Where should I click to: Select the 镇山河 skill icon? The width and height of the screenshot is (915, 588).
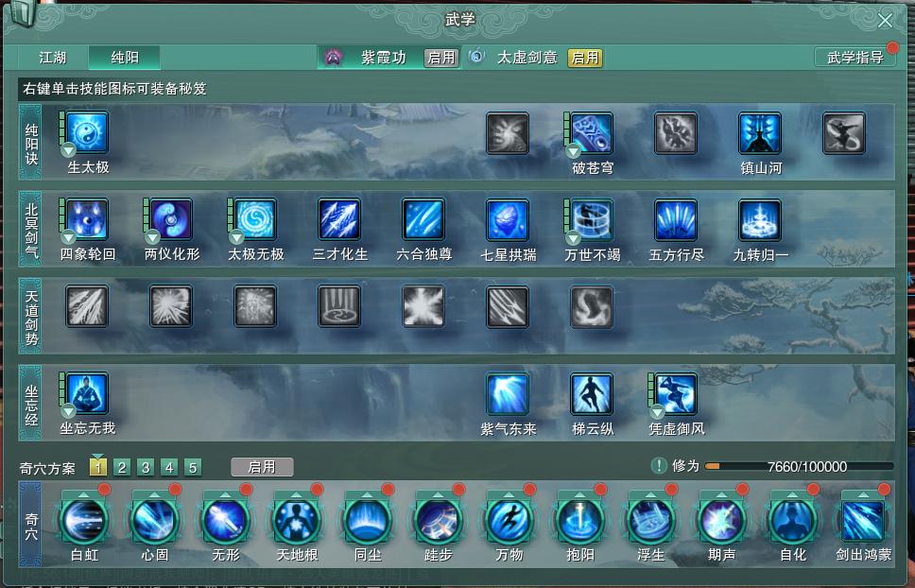759,133
